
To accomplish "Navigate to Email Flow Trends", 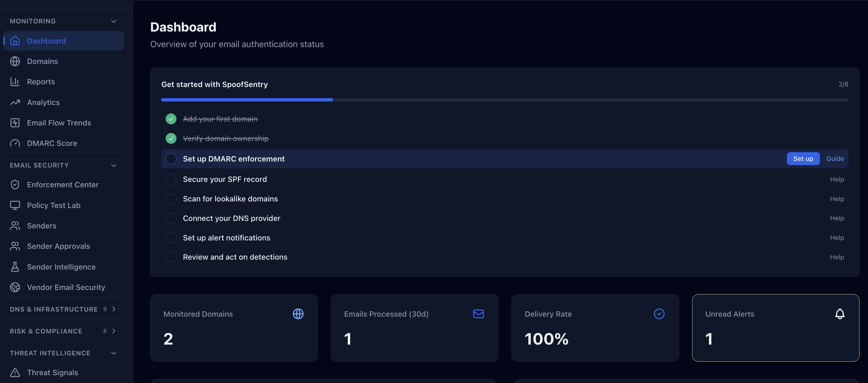I will click(x=64, y=122).
